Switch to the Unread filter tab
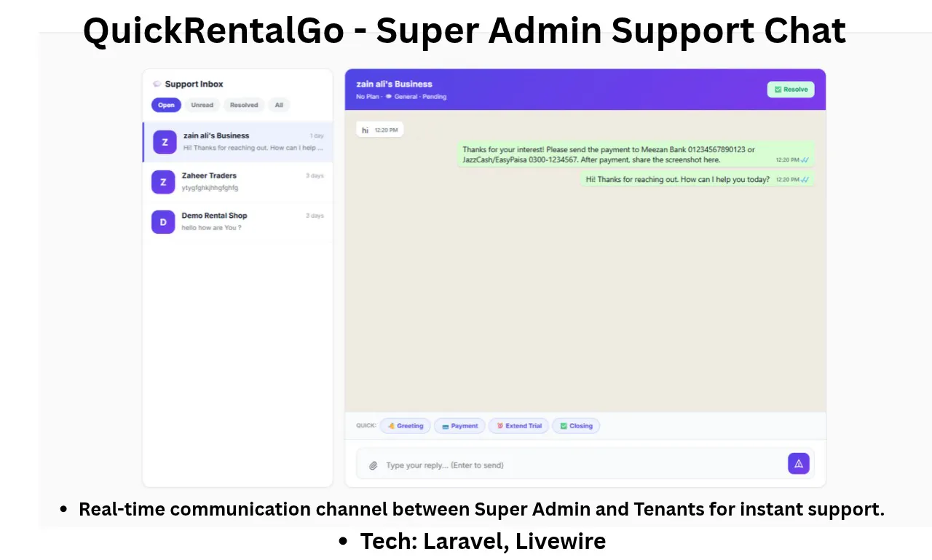The image size is (932, 560). [202, 105]
